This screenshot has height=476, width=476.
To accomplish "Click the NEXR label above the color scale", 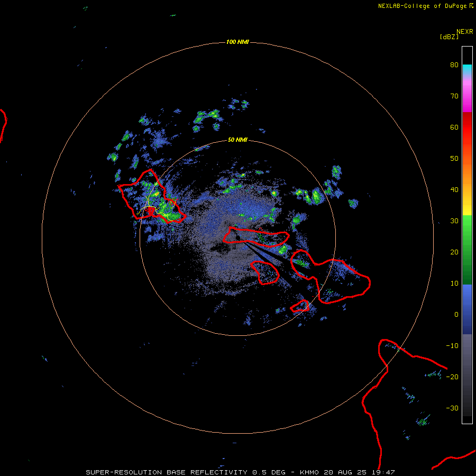I will tap(465, 32).
